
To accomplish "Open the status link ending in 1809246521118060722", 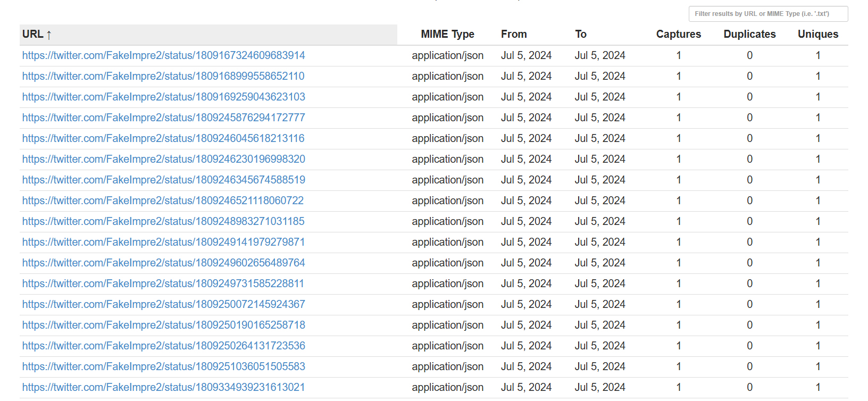I will click(x=163, y=200).
